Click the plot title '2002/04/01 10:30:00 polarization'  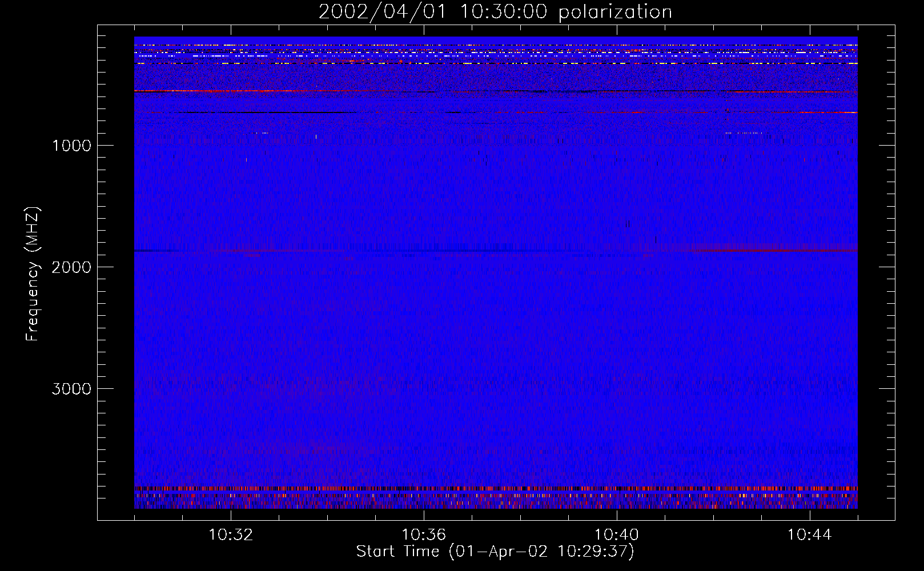pyautogui.click(x=495, y=11)
